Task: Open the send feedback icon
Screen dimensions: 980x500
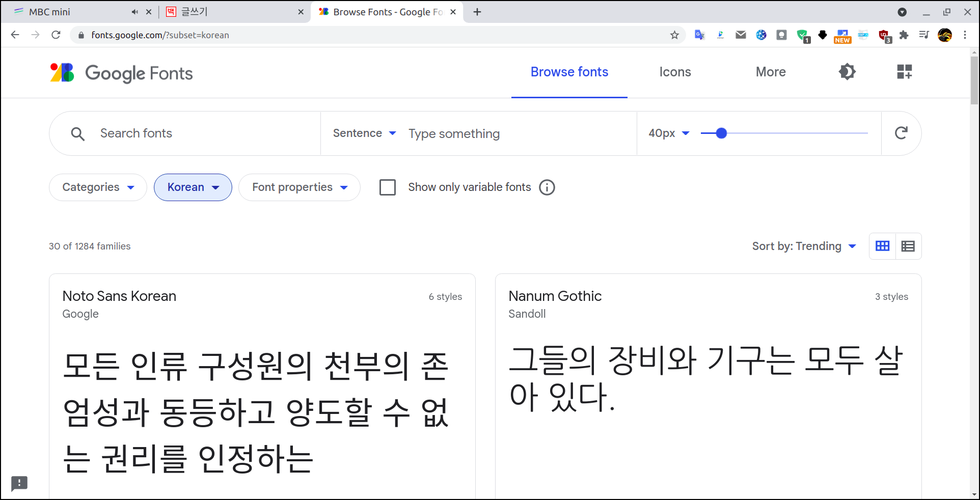Action: pos(19,483)
